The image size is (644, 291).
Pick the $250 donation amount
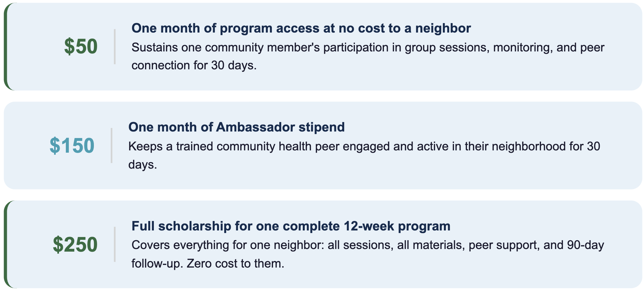(x=75, y=244)
